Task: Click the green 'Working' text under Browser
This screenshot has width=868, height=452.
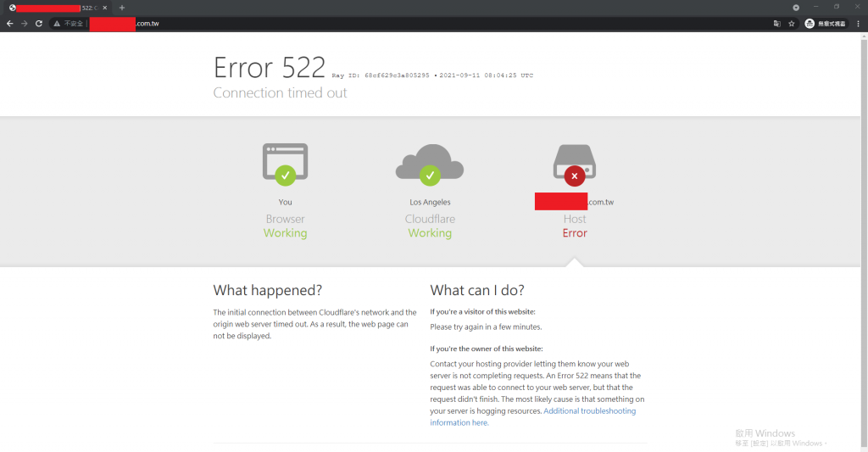Action: point(285,233)
